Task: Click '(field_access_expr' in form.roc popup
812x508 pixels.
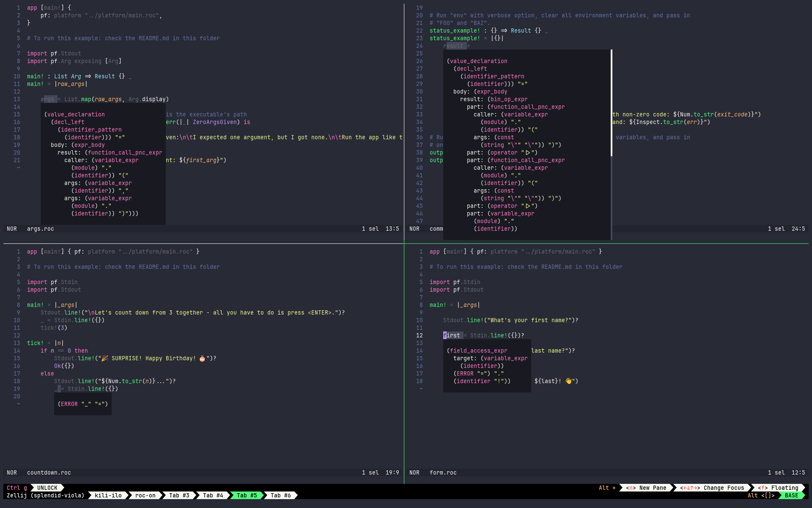Action: [477, 351]
